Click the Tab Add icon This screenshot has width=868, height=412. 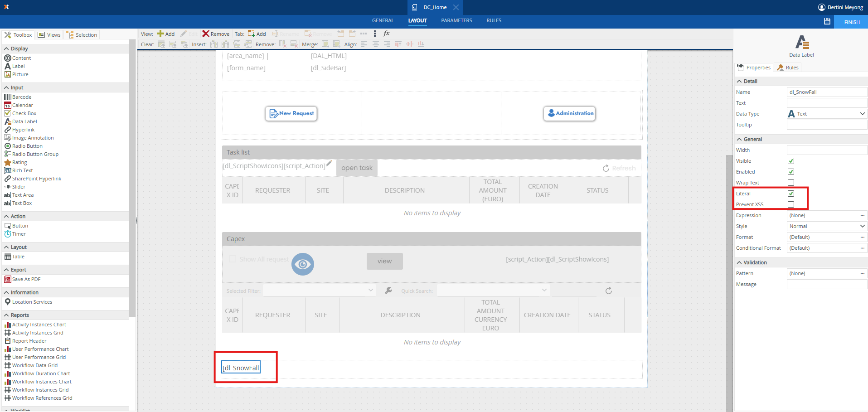(x=251, y=34)
